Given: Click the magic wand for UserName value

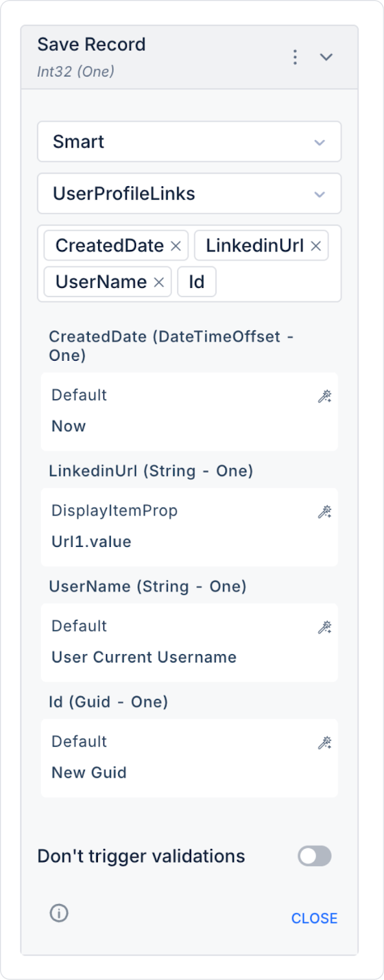Looking at the screenshot, I should (325, 627).
